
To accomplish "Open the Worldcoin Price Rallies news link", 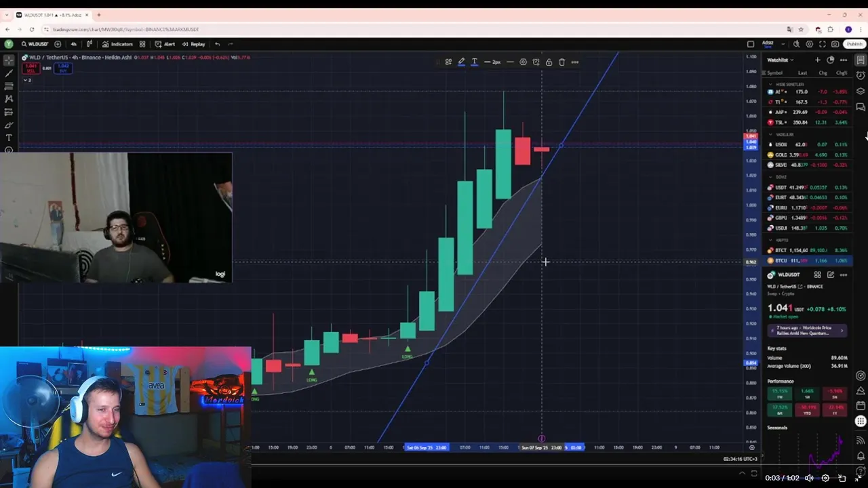I will [806, 331].
